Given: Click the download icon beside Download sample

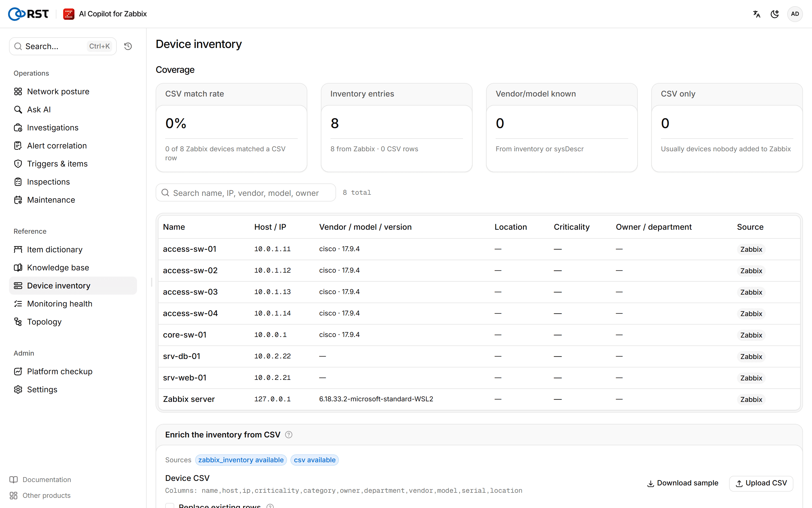Looking at the screenshot, I should coord(651,483).
